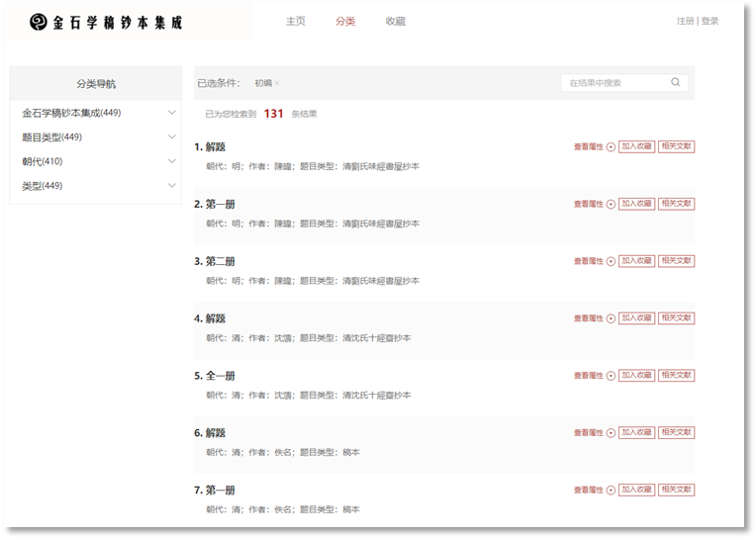Image resolution: width=756 pixels, height=537 pixels.
Task: Click the site logo 金石学稿钞本集成
Action: 106,22
